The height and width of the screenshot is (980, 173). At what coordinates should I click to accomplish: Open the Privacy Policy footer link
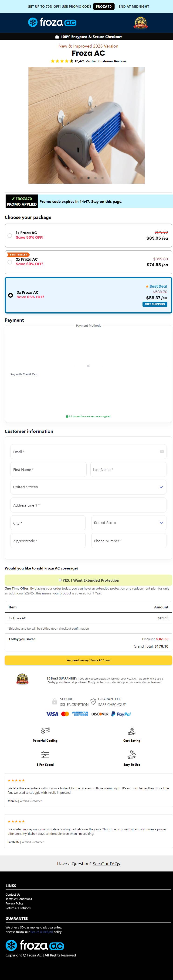pos(14,903)
